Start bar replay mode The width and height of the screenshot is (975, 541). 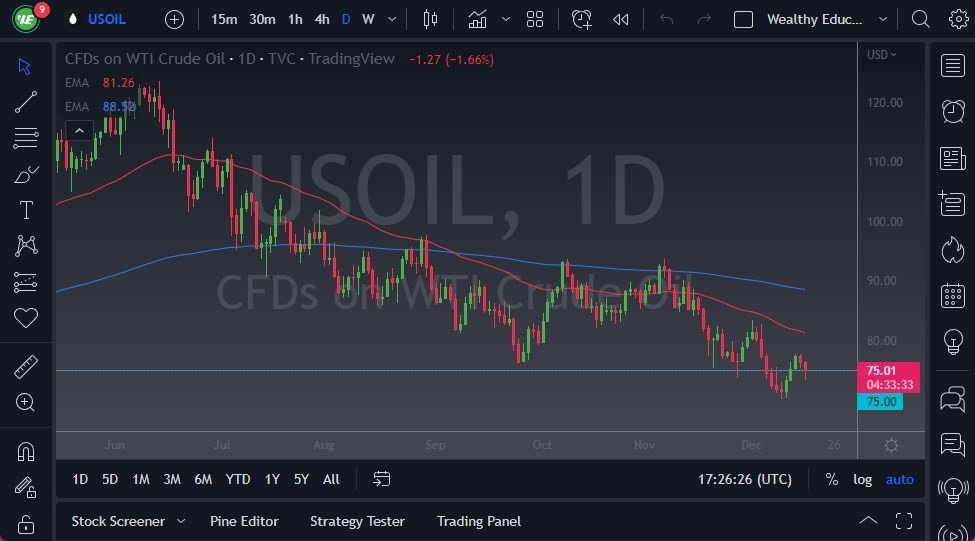point(620,19)
